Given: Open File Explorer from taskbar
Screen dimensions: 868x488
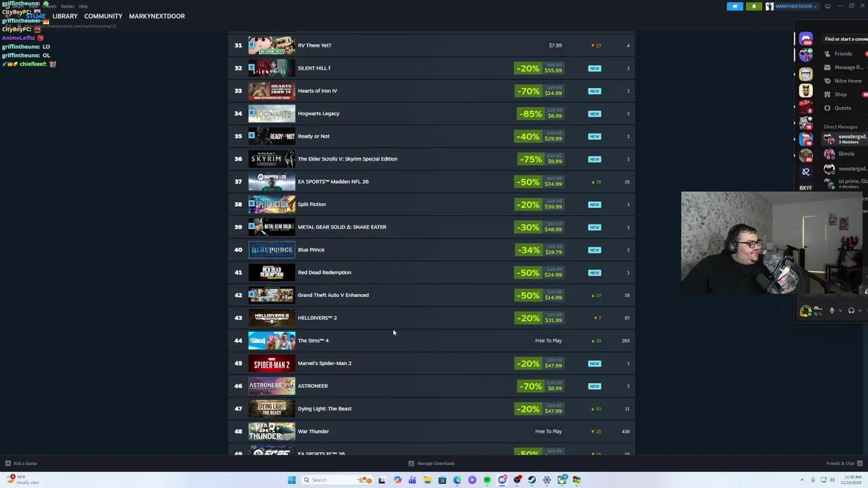Looking at the screenshot, I should [x=427, y=480].
